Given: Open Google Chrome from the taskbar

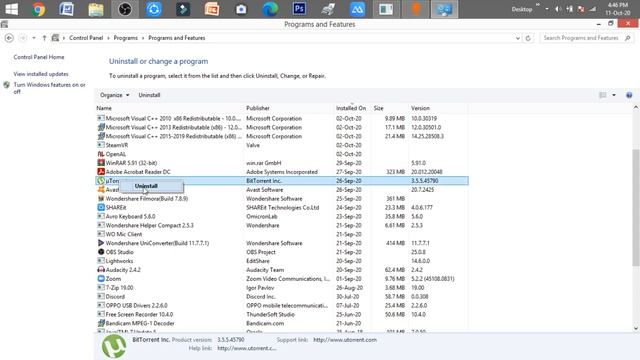Looking at the screenshot, I should (x=39, y=9).
